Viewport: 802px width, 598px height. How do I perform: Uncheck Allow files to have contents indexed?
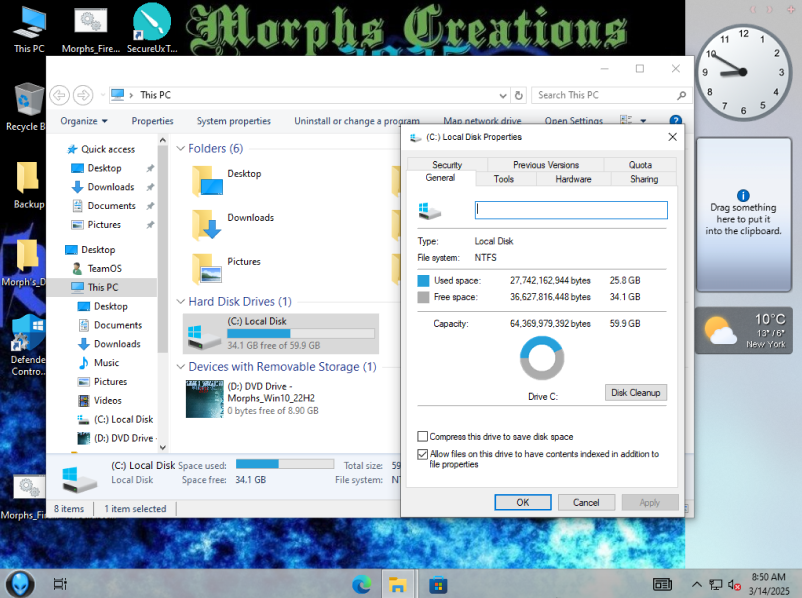click(x=422, y=454)
